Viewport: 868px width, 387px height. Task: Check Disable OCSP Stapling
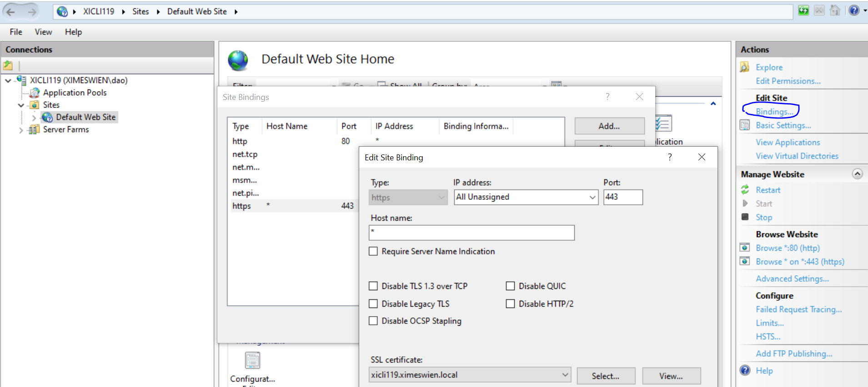(x=373, y=321)
